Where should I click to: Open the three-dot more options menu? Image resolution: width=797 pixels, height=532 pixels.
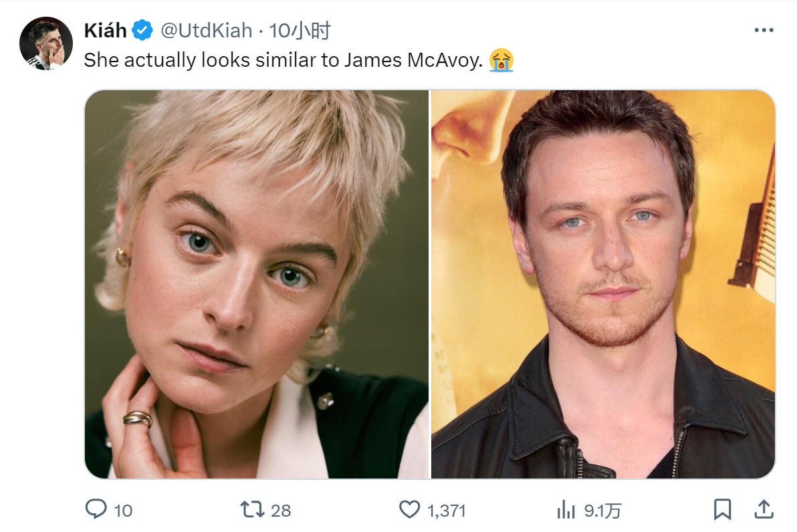pyautogui.click(x=764, y=31)
